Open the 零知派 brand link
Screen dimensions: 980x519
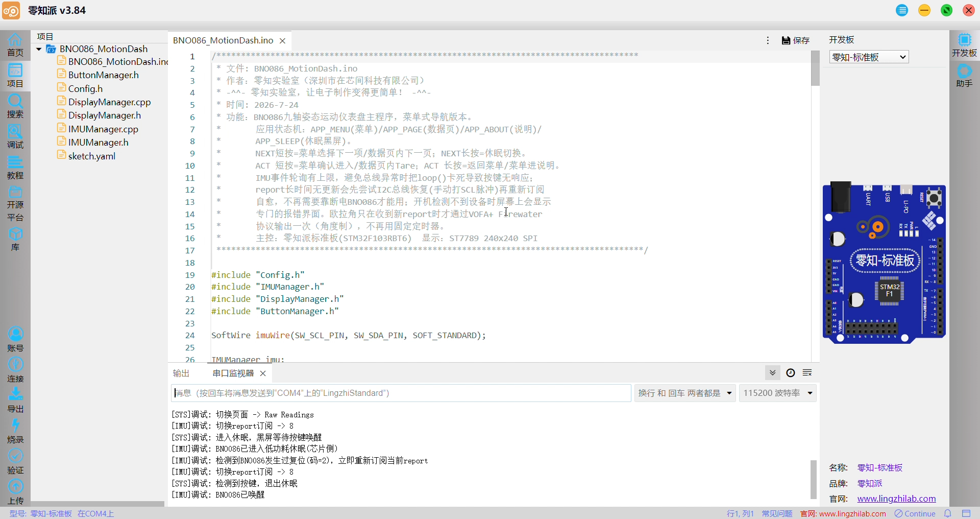870,483
